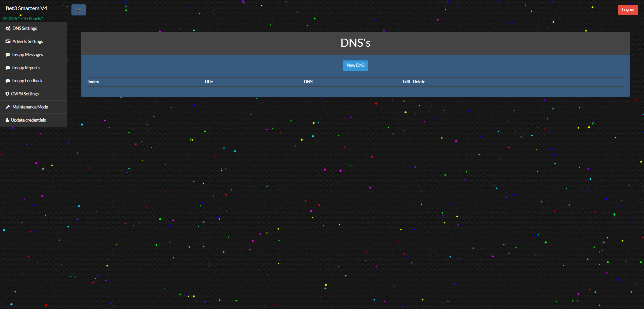644x309 pixels.
Task: Toggle the sidebar with the blue top button
Action: pyautogui.click(x=78, y=10)
